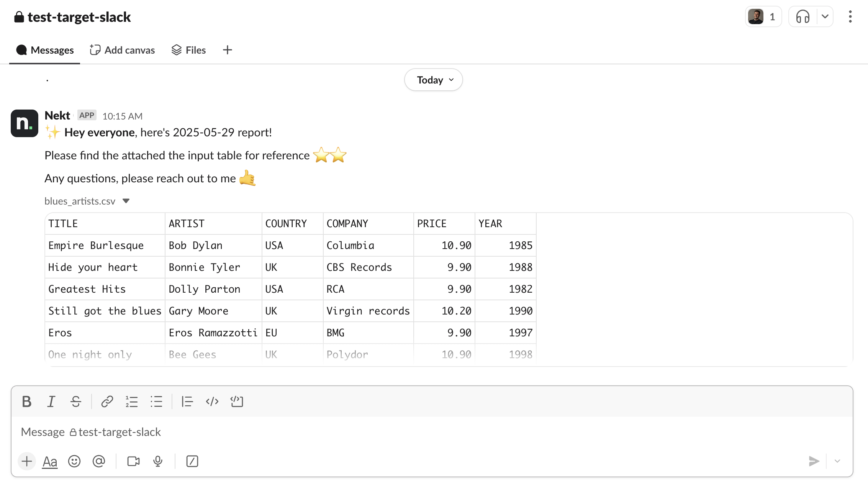Open the Today date dropdown
The image size is (868, 493).
coord(434,80)
